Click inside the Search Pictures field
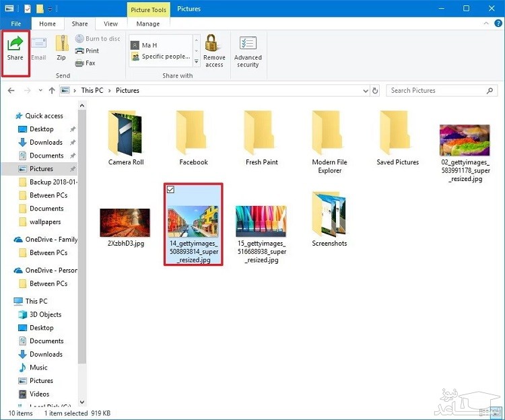 point(438,90)
